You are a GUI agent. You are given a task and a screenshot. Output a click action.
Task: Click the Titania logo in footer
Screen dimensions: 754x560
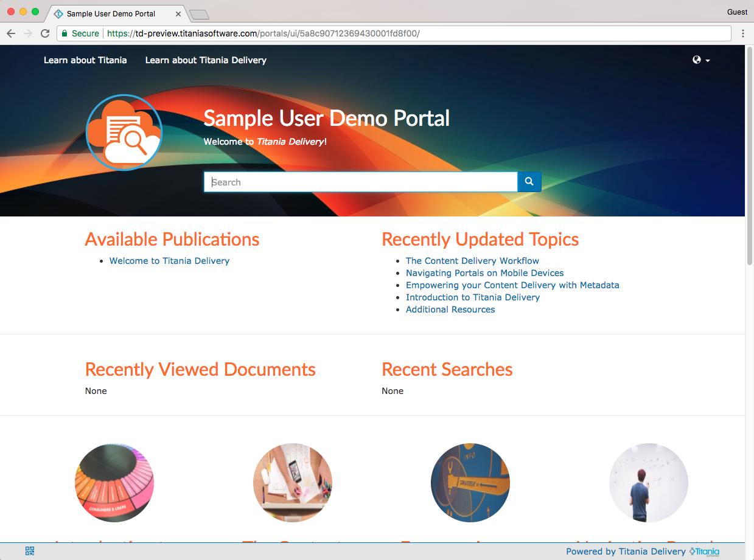[x=704, y=551]
